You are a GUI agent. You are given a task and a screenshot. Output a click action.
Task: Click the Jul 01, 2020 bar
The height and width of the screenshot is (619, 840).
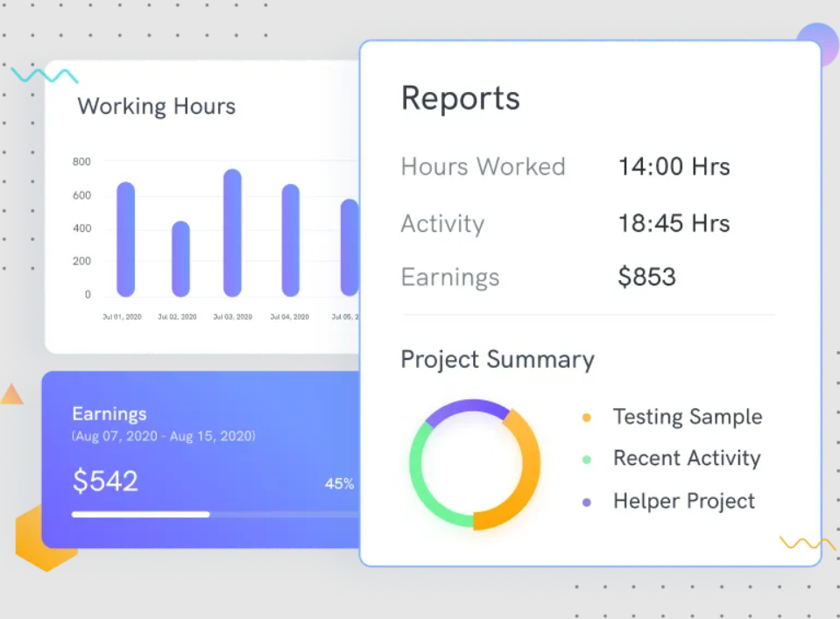pos(126,239)
